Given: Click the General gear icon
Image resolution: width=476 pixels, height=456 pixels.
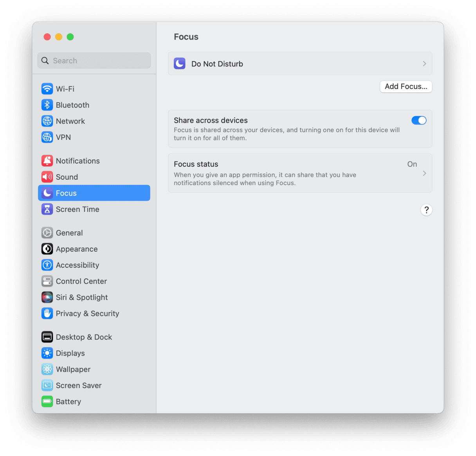Looking at the screenshot, I should 47,233.
